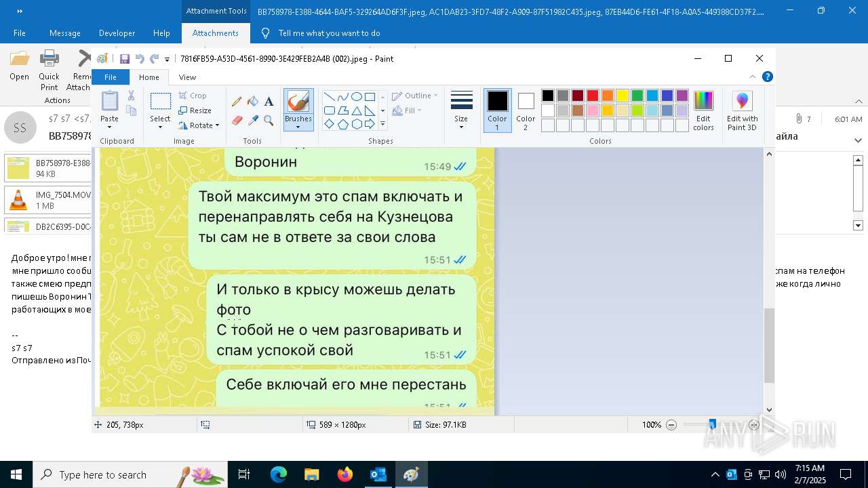The image size is (868, 488).
Task: Click the Paste clipboard icon
Action: (109, 102)
